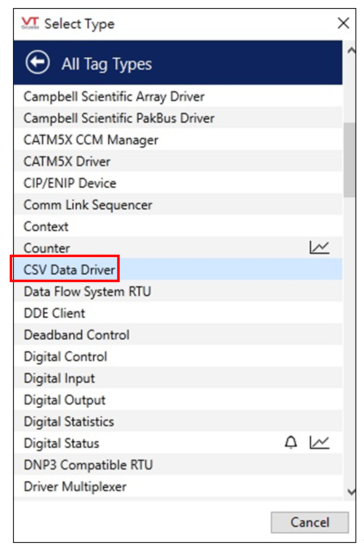Choose Comm Link Sequencer type
364x550 pixels.
pyautogui.click(x=178, y=204)
